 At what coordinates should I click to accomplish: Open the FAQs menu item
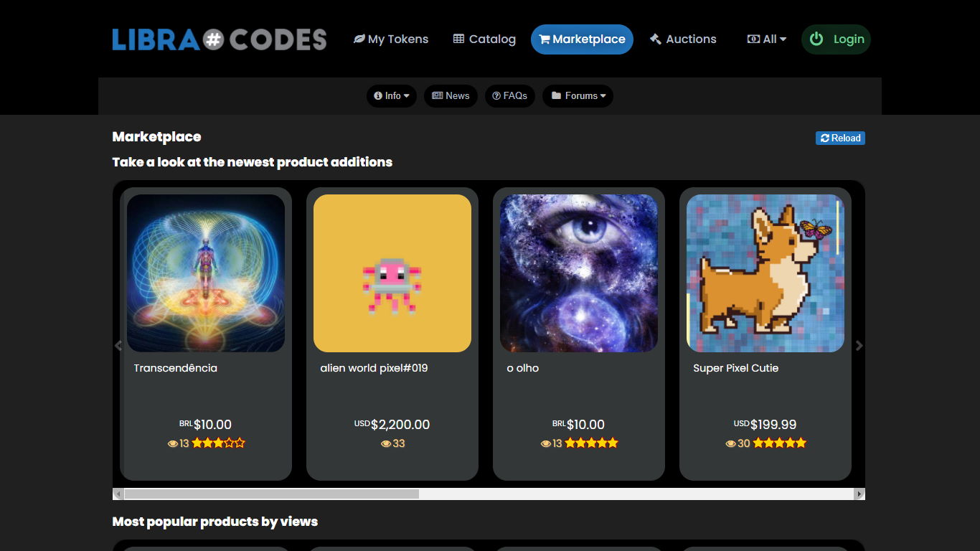(510, 95)
